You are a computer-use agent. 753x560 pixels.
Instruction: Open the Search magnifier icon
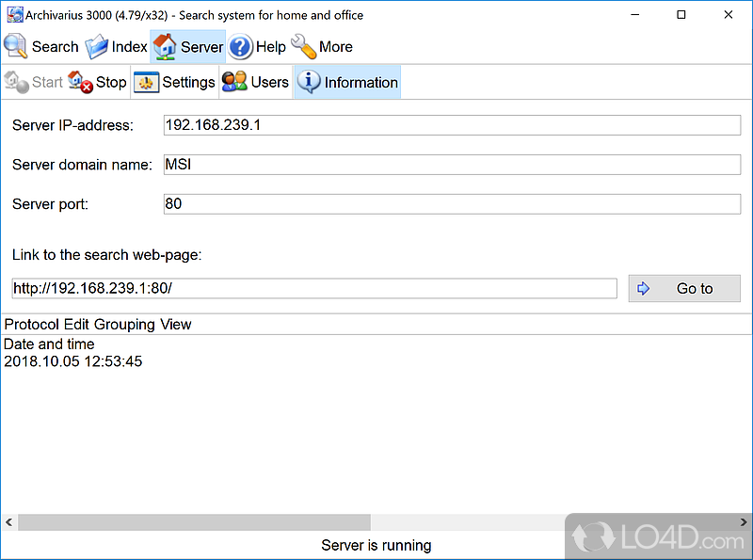15,46
